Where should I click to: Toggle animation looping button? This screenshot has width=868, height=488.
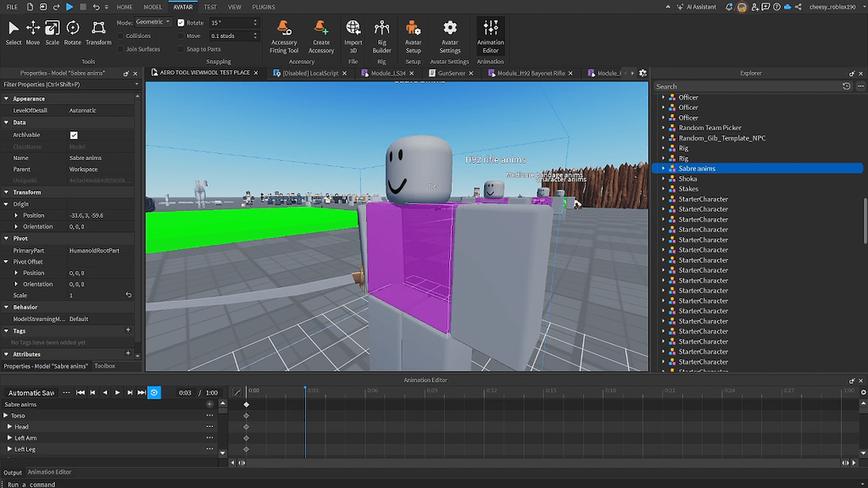[x=154, y=392]
